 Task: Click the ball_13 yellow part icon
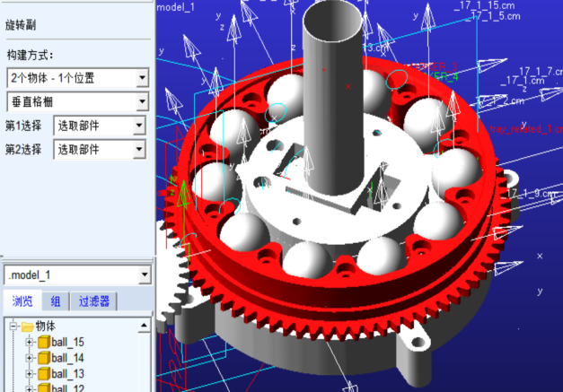pos(44,374)
